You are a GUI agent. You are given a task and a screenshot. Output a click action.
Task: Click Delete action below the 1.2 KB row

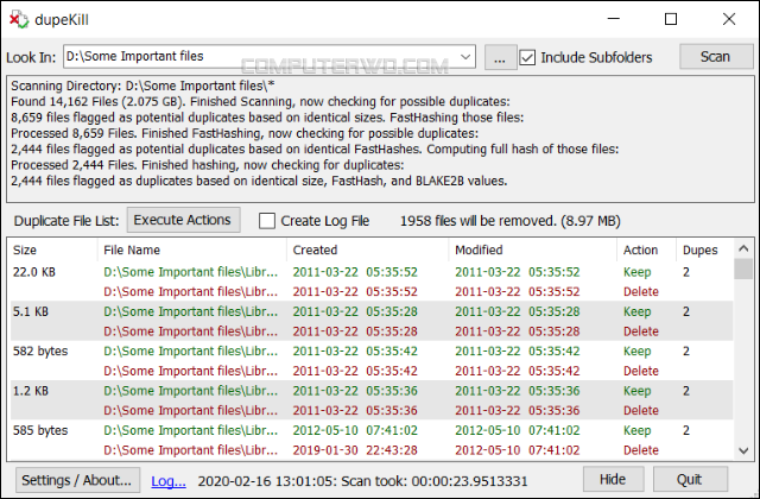(x=641, y=410)
